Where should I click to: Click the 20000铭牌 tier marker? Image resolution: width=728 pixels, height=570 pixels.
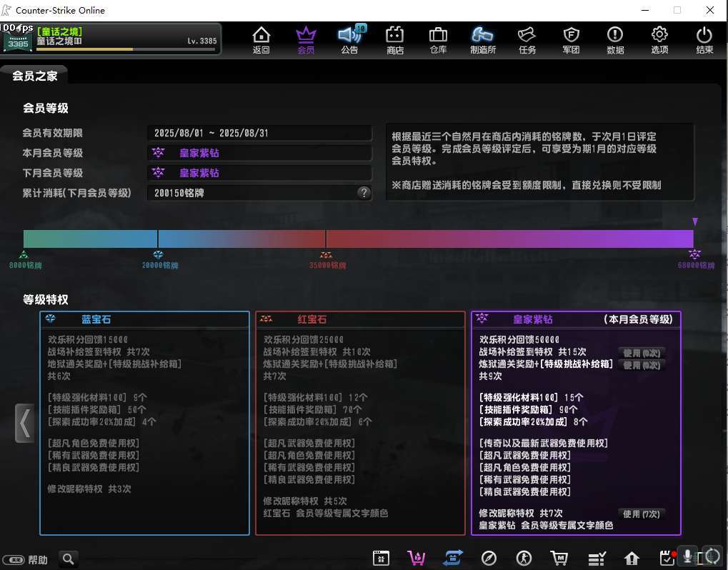(x=160, y=261)
